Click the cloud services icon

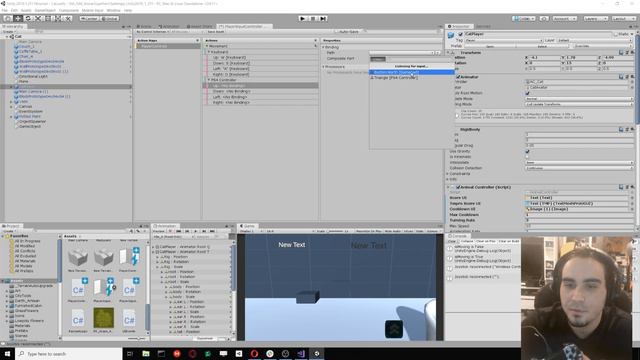(x=544, y=18)
